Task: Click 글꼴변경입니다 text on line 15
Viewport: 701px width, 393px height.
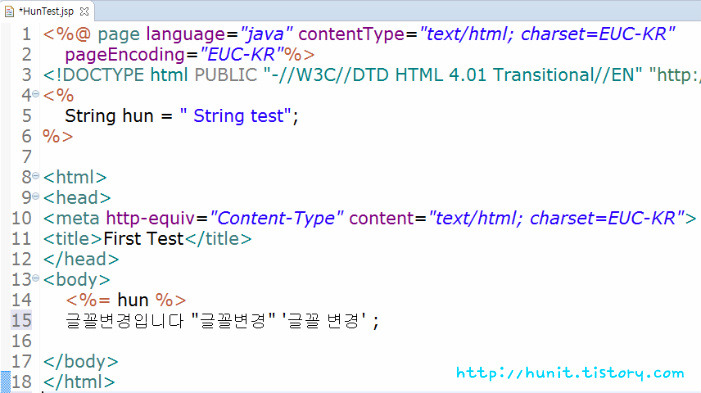Action: click(124, 321)
